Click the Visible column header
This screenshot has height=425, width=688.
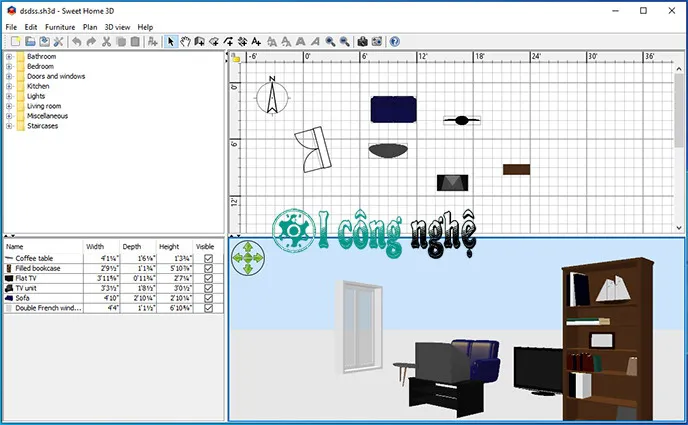pos(208,246)
